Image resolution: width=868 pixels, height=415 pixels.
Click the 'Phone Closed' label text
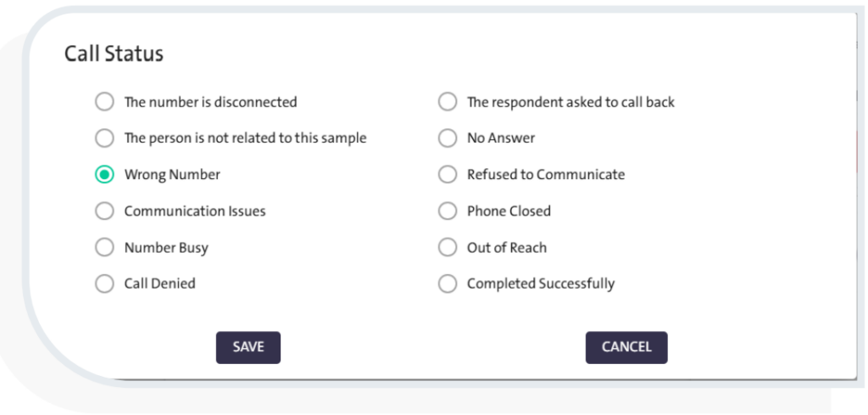click(509, 211)
